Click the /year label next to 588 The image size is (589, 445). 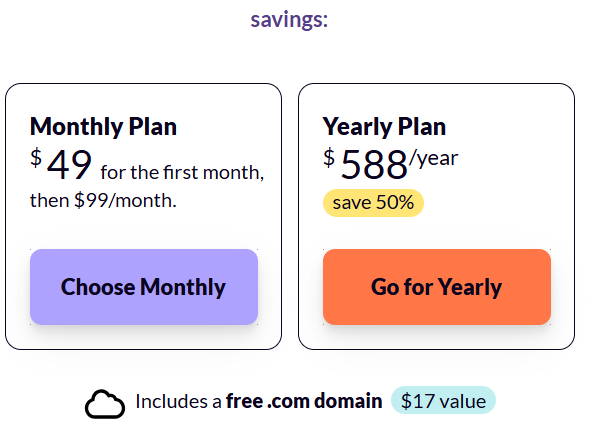click(x=433, y=158)
